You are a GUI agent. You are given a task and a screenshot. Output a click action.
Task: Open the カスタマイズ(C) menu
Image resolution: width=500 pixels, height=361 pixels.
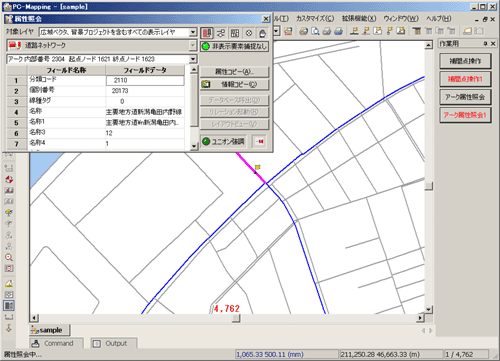[315, 18]
